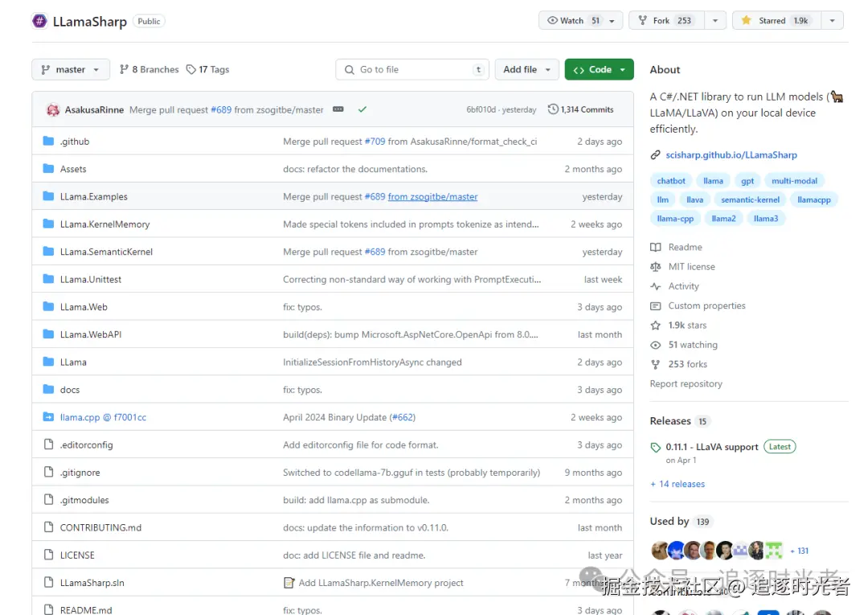Click the green commit status checkmark
Viewport: 868px width, 615px height.
click(362, 109)
